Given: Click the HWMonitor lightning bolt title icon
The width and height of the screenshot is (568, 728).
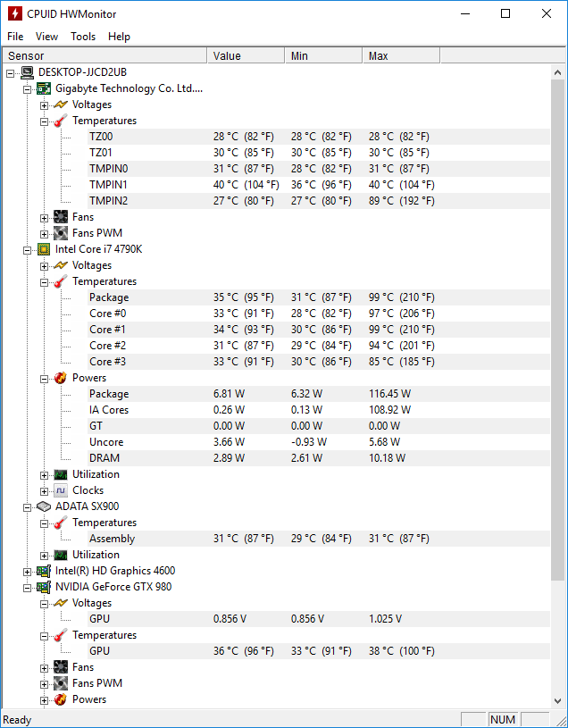Looking at the screenshot, I should pos(14,14).
